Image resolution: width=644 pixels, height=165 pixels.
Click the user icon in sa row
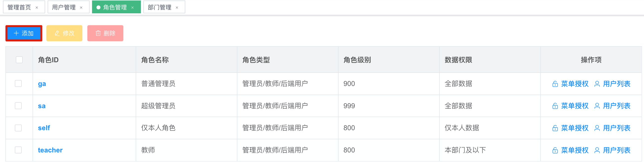pos(597,106)
